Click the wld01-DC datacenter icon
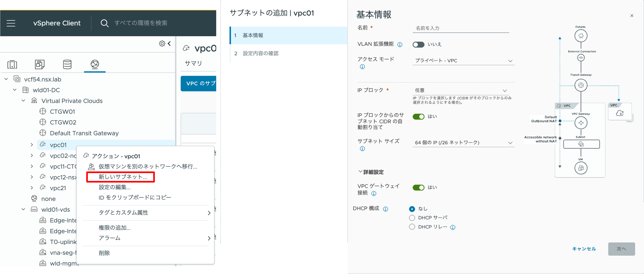This screenshot has width=644, height=274. tap(25, 90)
